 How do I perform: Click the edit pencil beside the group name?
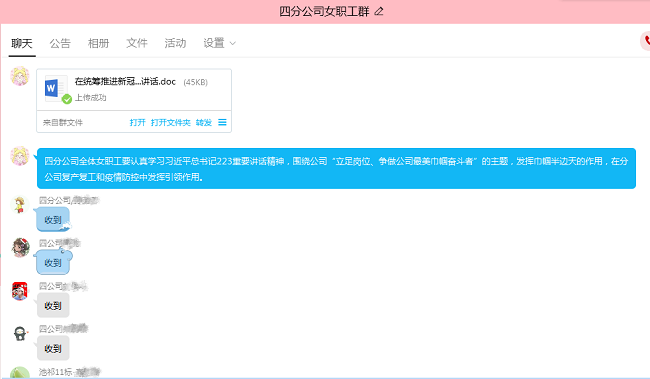tap(379, 11)
